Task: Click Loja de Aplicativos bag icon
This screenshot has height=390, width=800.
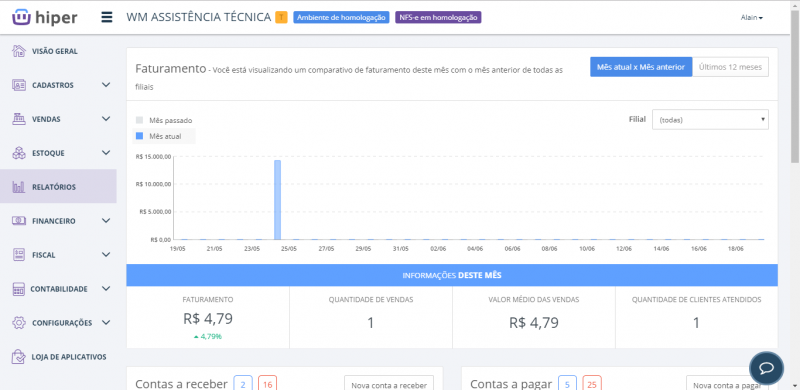Action: [19, 357]
